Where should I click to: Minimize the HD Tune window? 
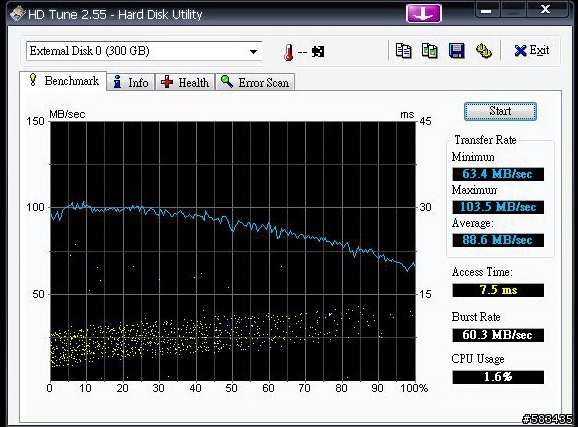click(x=487, y=11)
